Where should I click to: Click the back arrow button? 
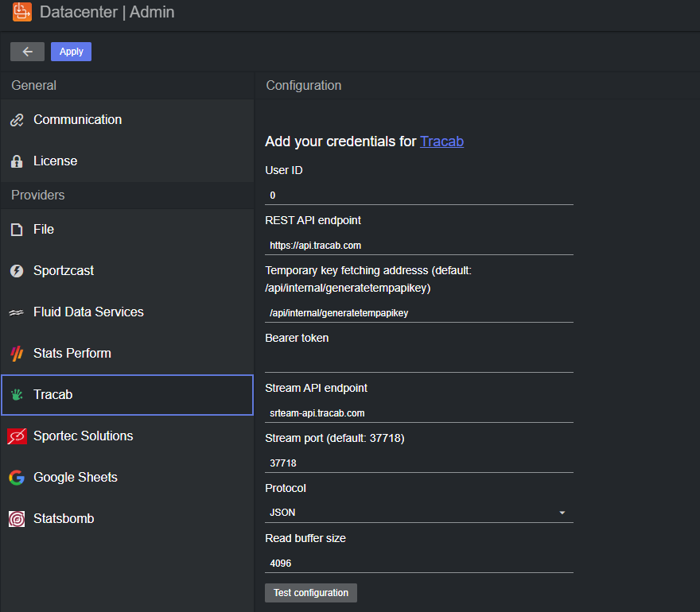28,52
